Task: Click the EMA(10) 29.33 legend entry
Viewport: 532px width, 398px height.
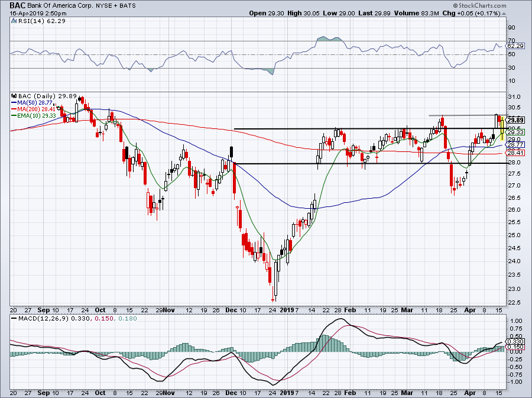Action: pos(34,115)
